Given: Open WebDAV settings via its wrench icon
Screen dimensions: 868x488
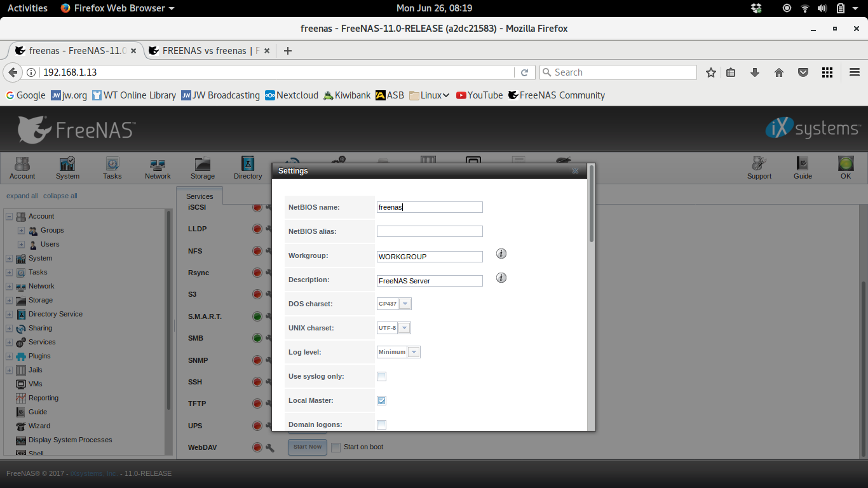Looking at the screenshot, I should pos(269,447).
